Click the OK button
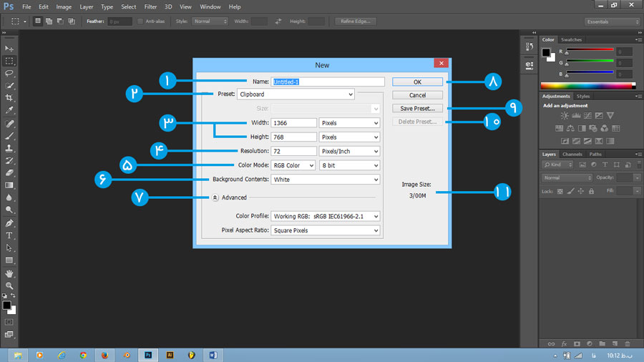The height and width of the screenshot is (362, 644). (417, 82)
